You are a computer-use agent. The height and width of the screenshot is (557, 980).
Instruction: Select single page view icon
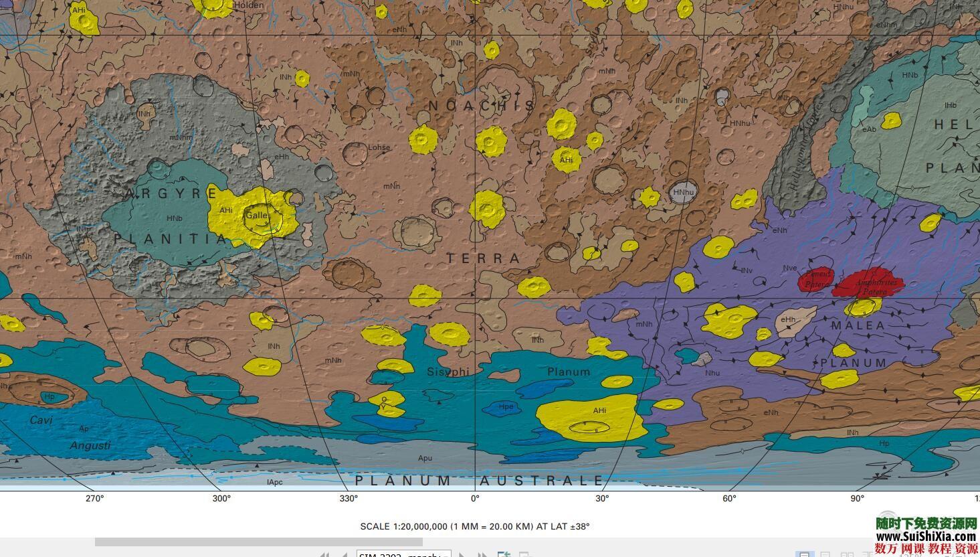(805, 554)
